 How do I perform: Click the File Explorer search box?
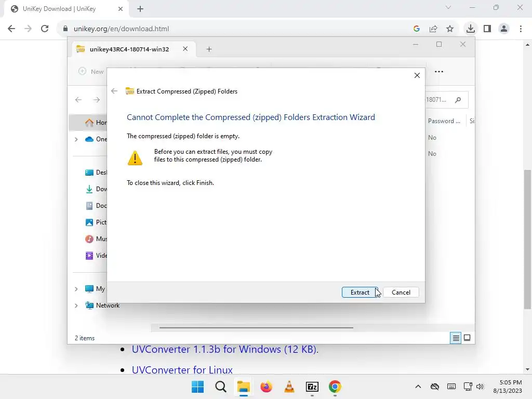[x=446, y=100]
